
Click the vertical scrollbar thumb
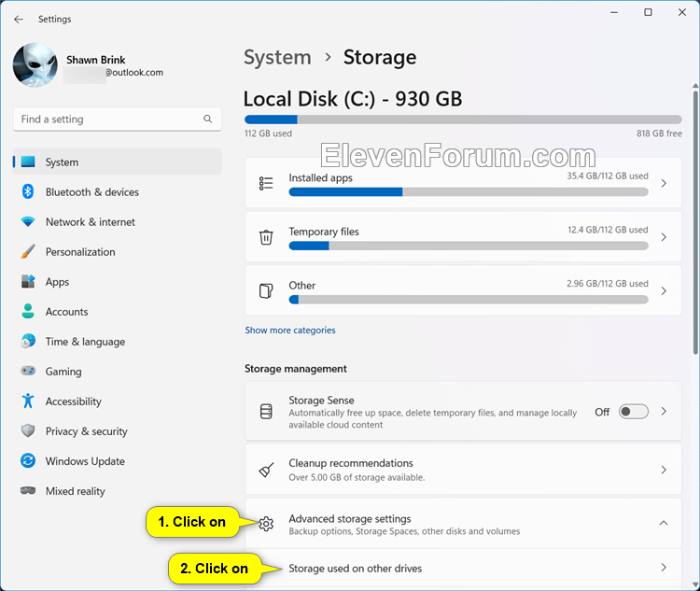(695, 221)
